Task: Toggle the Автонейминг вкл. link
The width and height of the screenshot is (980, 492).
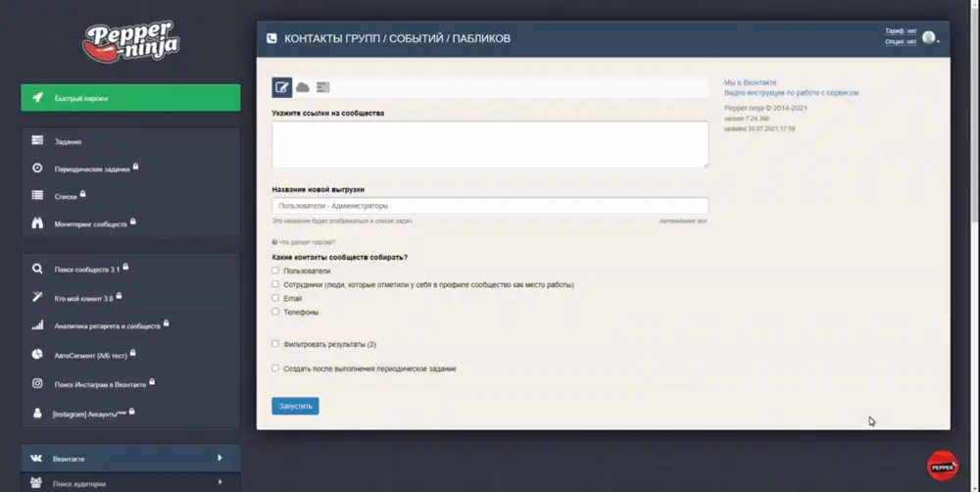Action: tap(684, 221)
